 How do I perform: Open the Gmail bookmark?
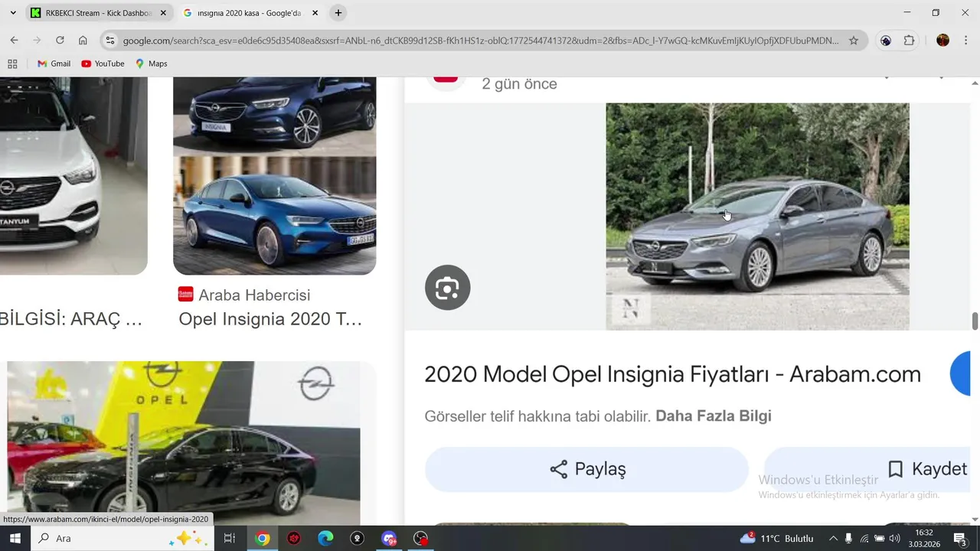(54, 64)
